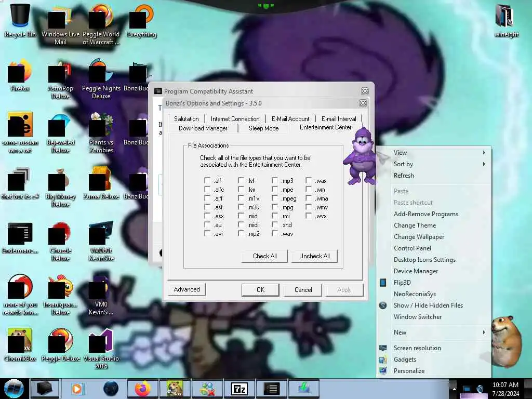
Task: Open the 7-Zip taskbar icon
Action: coord(239,389)
